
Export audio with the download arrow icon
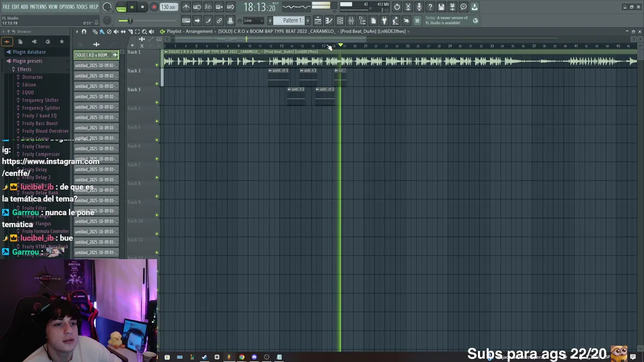474,7
